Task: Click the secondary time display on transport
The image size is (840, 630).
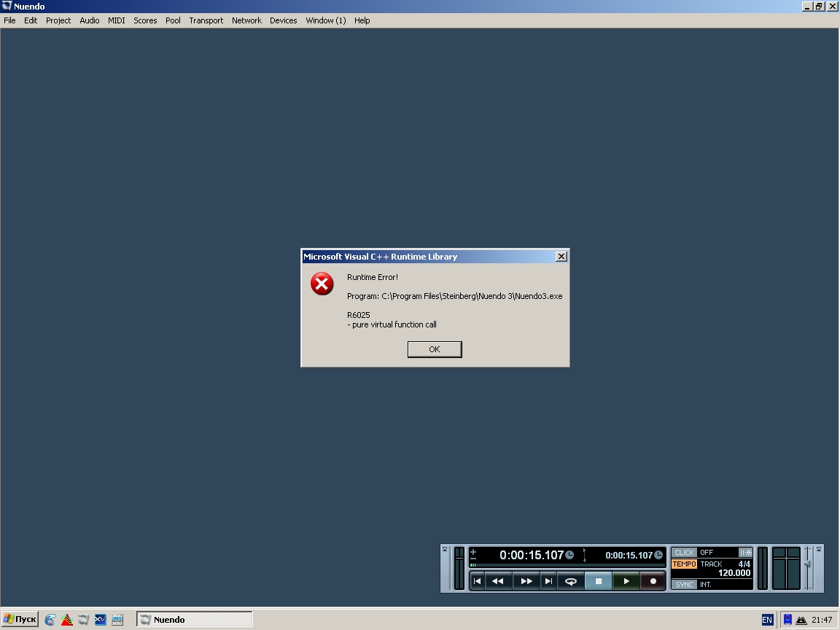Action: click(629, 556)
